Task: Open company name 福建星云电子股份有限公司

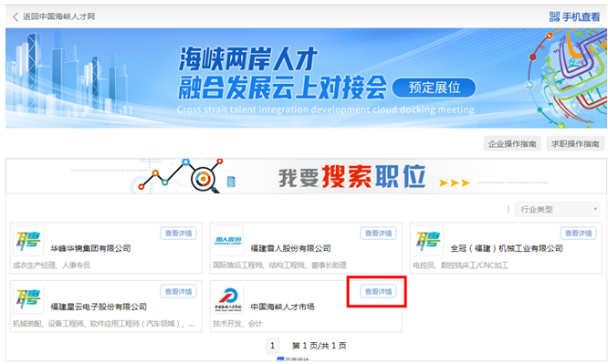Action: 99,307
